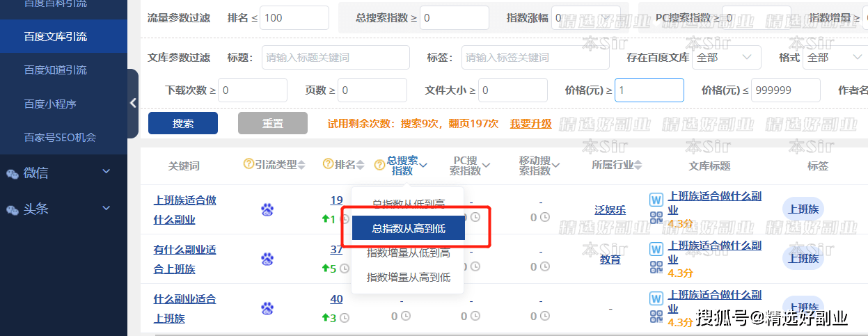868x336 pixels.
Task: Collapse the sidebar with the arrow handle
Action: click(133, 104)
